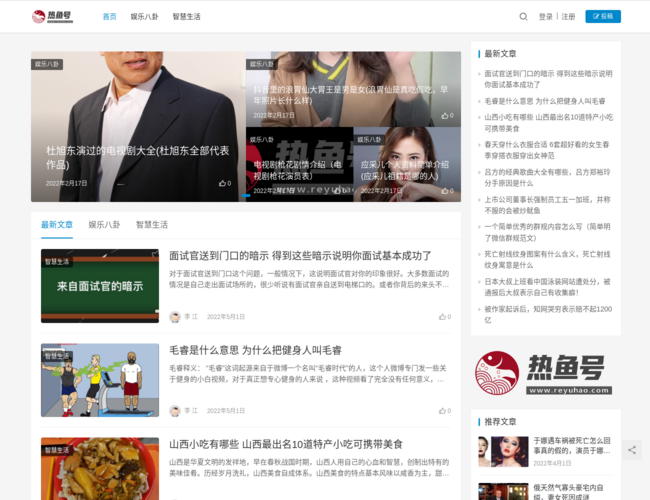Viewport: 650px width, 500px height.
Task: Open the floating share icon on right edge
Action: (x=631, y=450)
